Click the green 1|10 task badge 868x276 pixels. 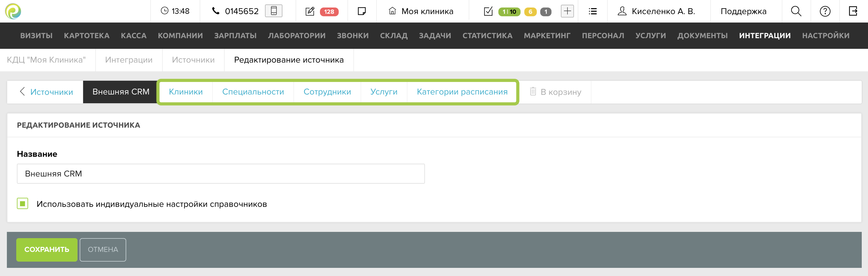tap(509, 12)
